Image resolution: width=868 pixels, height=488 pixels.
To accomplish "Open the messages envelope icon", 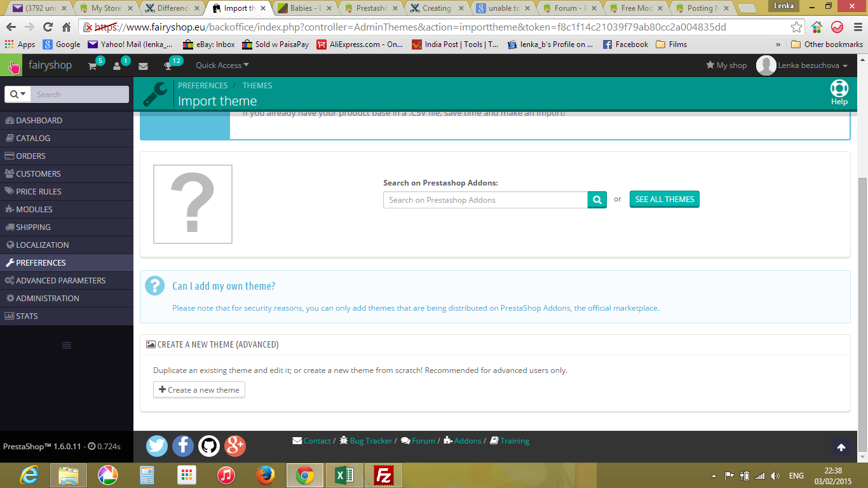I will (143, 66).
